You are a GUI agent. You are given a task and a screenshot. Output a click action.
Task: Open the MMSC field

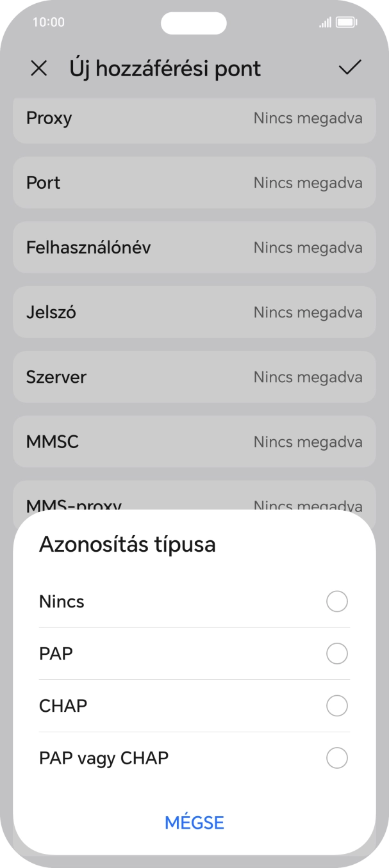[x=194, y=441]
